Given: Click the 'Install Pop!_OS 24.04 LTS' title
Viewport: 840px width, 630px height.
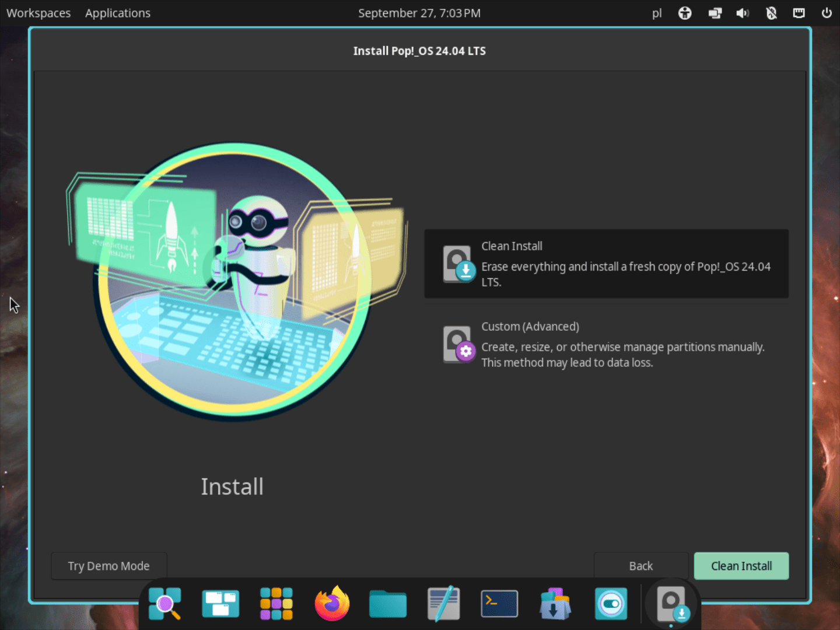Looking at the screenshot, I should pos(419,51).
